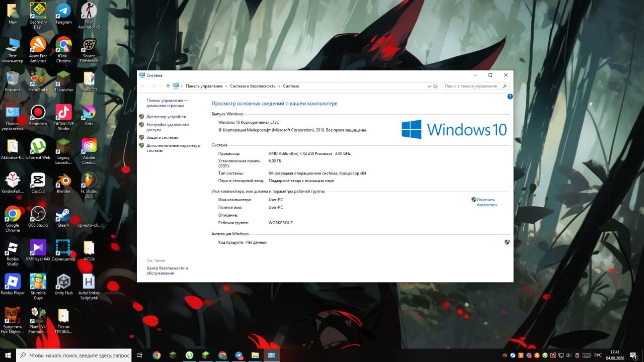Select the uTorrent Web desktop icon
This screenshot has height=362, width=644.
[x=38, y=149]
